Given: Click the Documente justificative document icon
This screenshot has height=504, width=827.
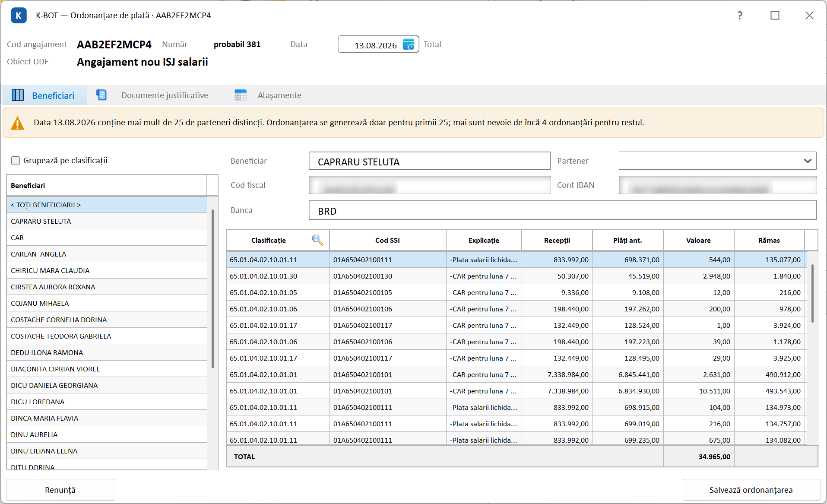Looking at the screenshot, I should click(101, 95).
